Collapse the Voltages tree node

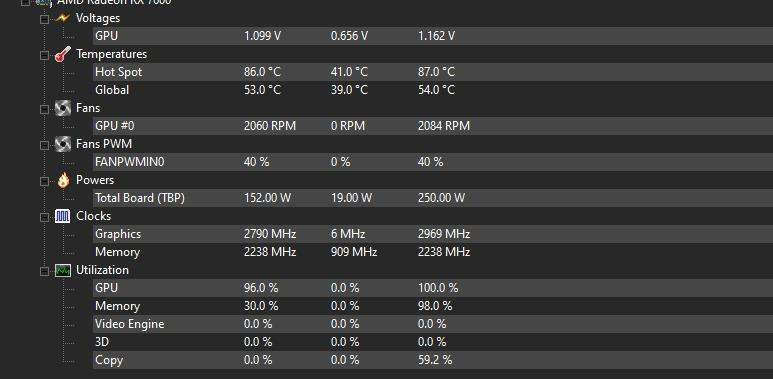click(x=44, y=19)
